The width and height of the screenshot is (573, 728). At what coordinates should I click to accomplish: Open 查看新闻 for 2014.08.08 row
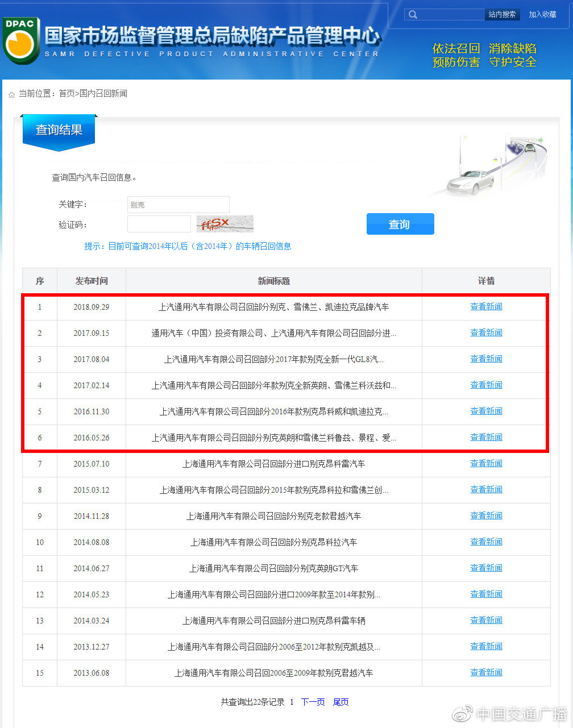click(486, 542)
